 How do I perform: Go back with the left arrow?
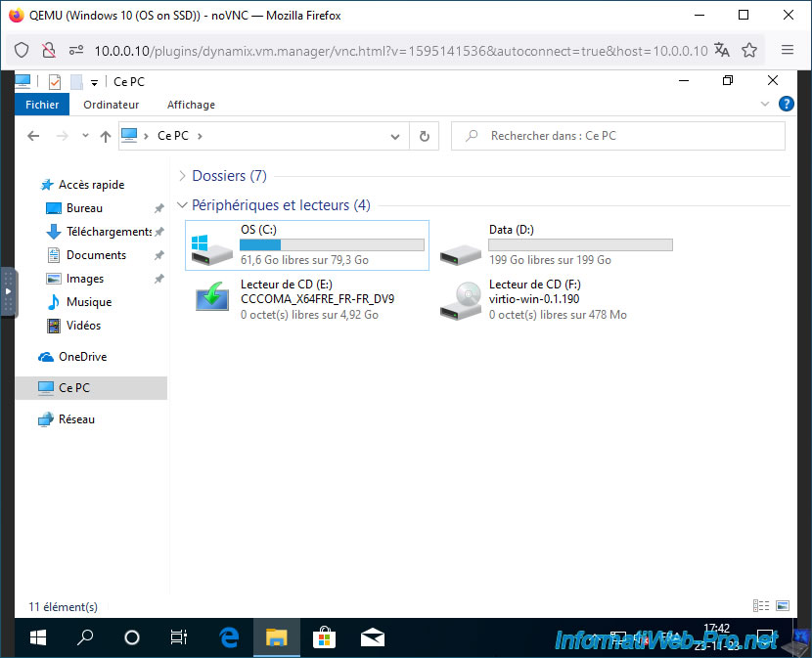33,136
